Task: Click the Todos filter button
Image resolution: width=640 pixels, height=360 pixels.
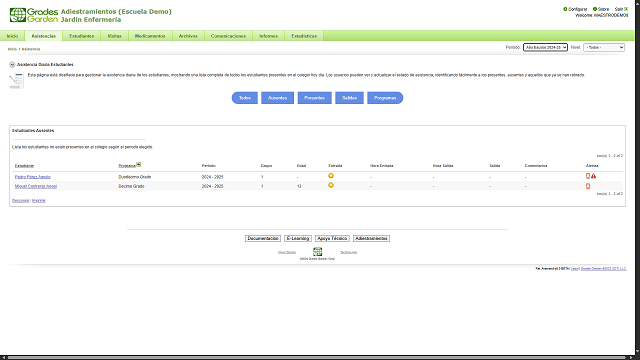Action: pos(244,98)
